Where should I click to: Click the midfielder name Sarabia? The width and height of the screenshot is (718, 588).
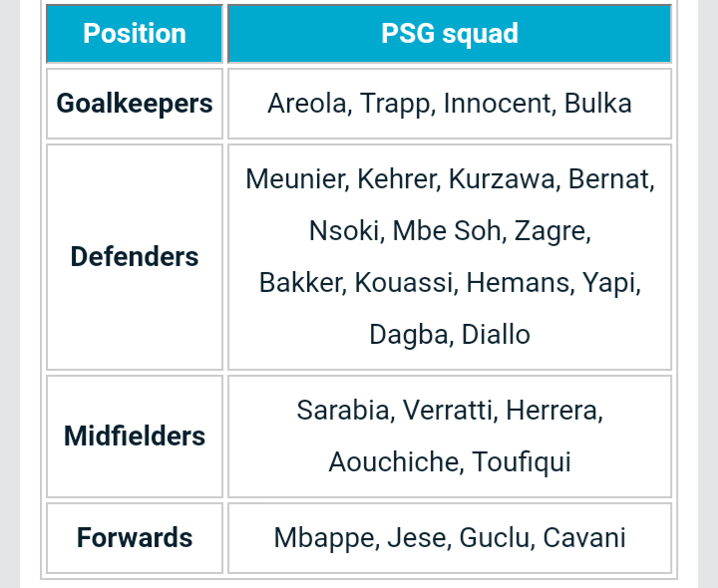342,410
